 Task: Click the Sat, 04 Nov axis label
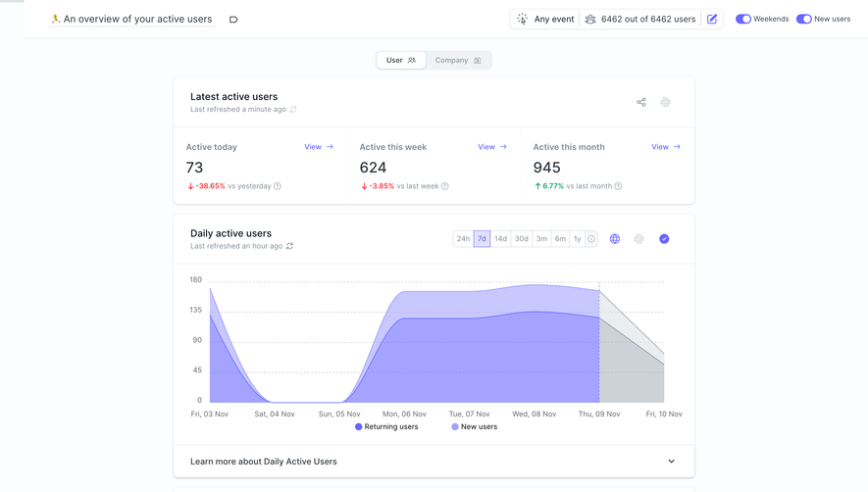(x=275, y=414)
